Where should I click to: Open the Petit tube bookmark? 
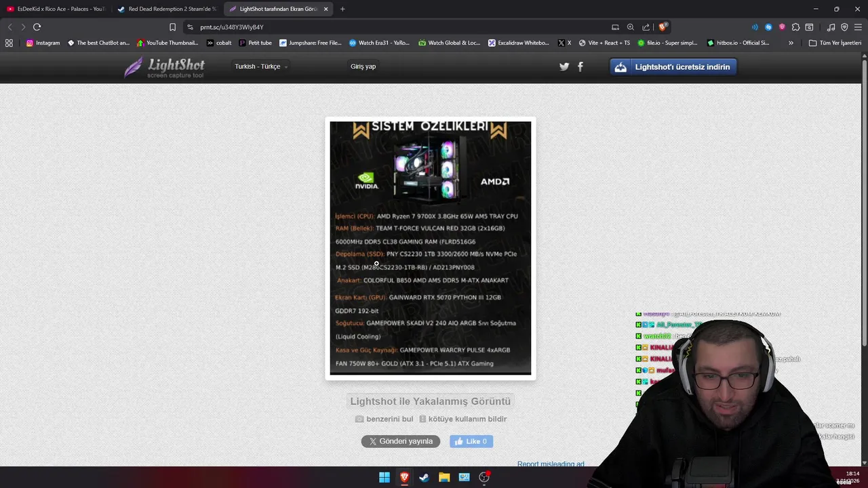tap(255, 43)
